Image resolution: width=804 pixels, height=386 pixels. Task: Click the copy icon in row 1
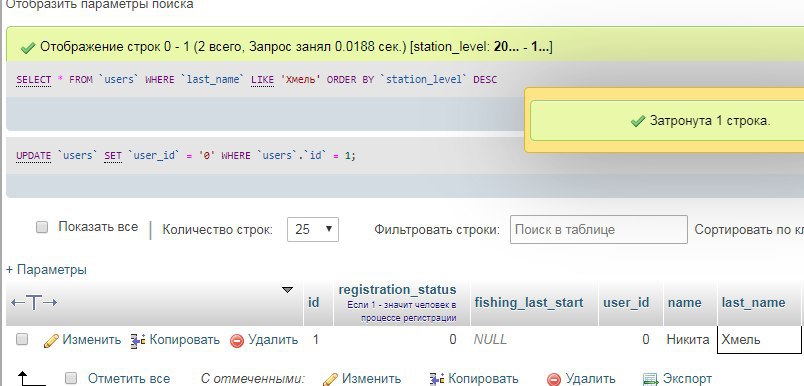[x=138, y=340]
